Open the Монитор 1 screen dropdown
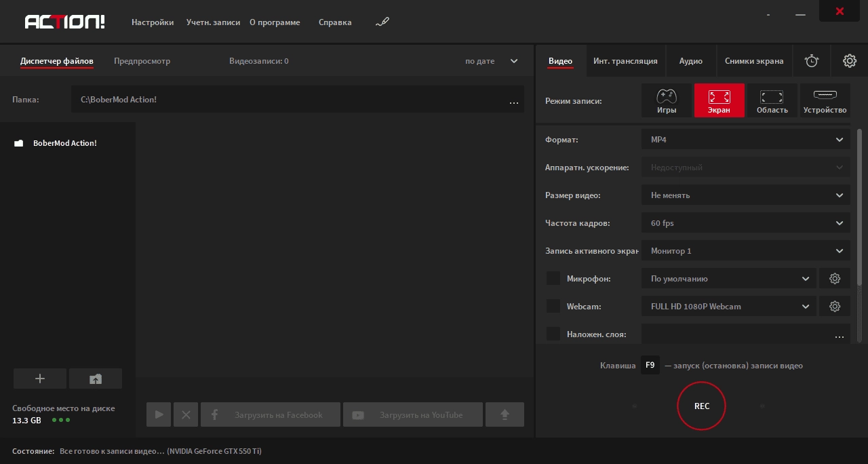Screen dimensions: 868x464 tap(746, 251)
